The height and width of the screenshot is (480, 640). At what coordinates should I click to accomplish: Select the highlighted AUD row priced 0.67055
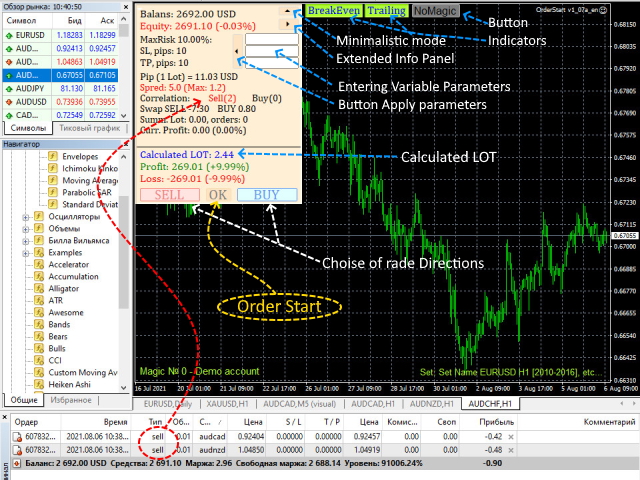60,75
